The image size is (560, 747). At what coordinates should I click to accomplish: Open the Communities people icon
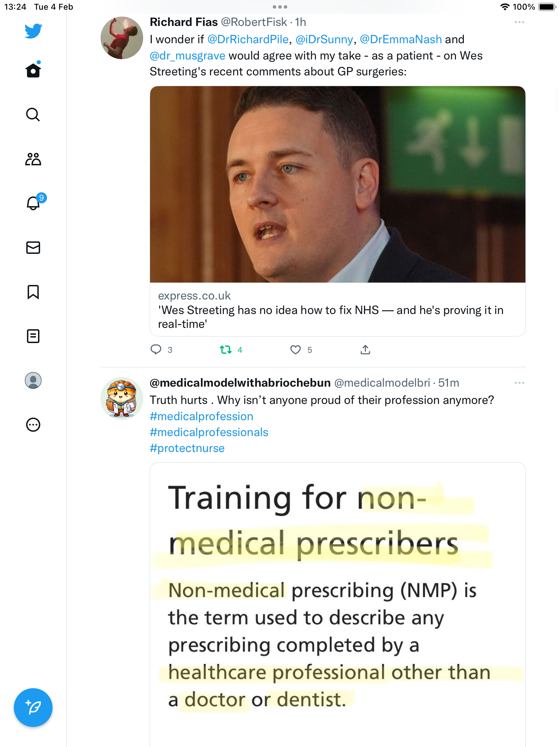pyautogui.click(x=33, y=159)
